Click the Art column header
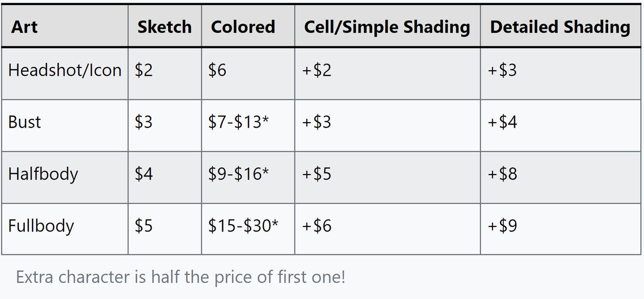The image size is (644, 299). click(x=24, y=27)
